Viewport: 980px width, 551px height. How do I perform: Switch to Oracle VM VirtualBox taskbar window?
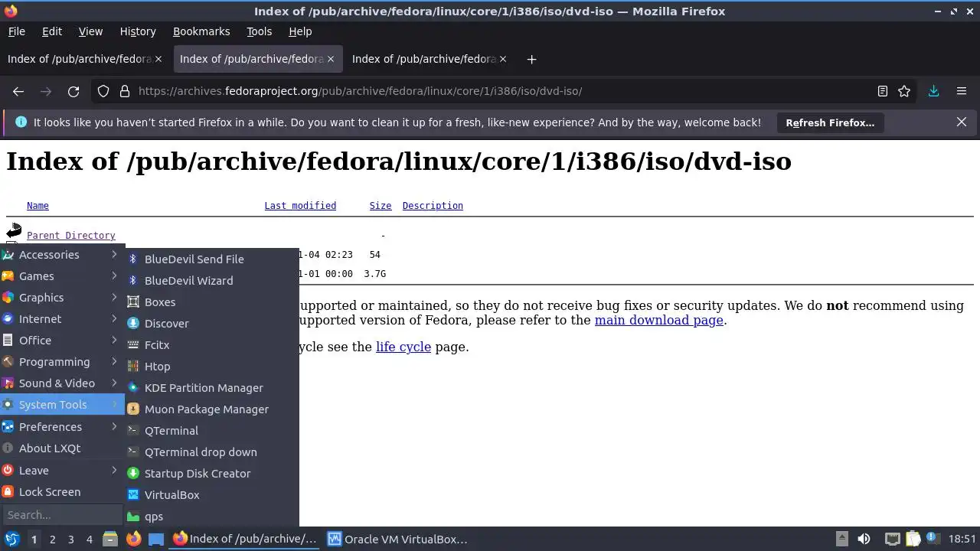point(398,539)
